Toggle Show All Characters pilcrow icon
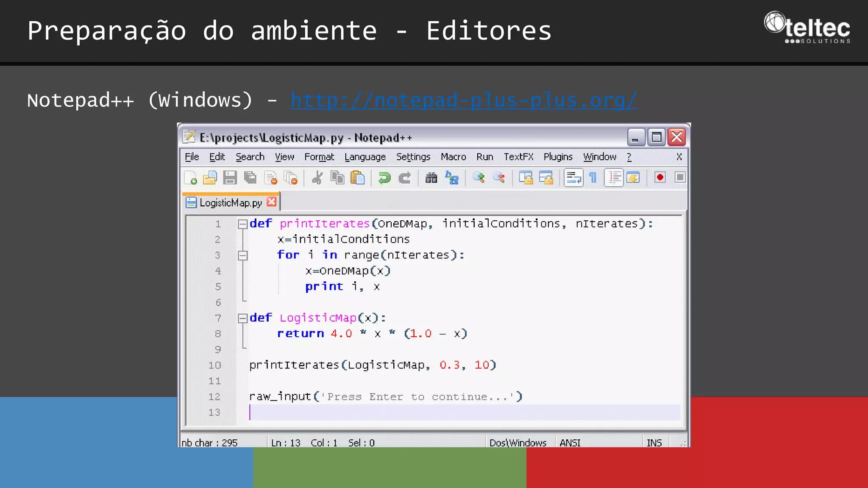The image size is (868, 488). click(593, 178)
